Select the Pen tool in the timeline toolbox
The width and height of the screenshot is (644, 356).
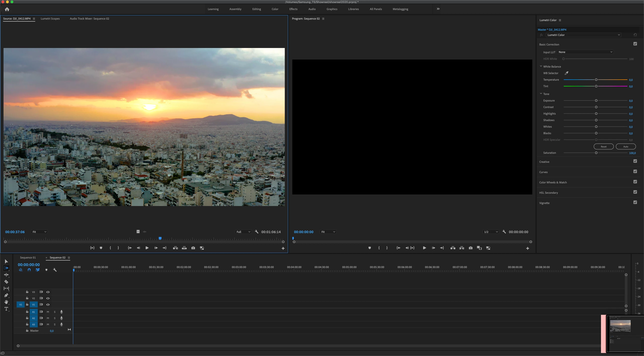click(6, 295)
